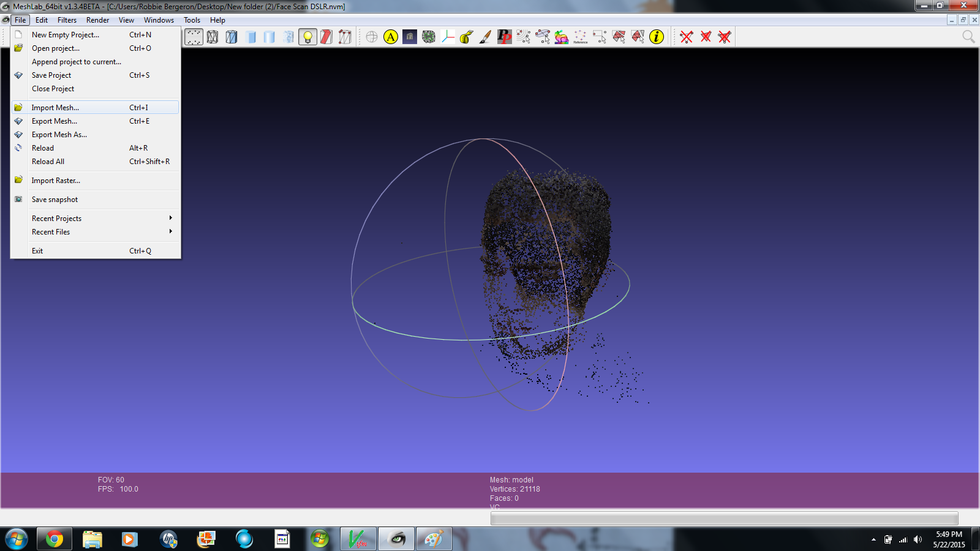Open VisualSFM from the taskbar
980x551 pixels.
tap(358, 539)
